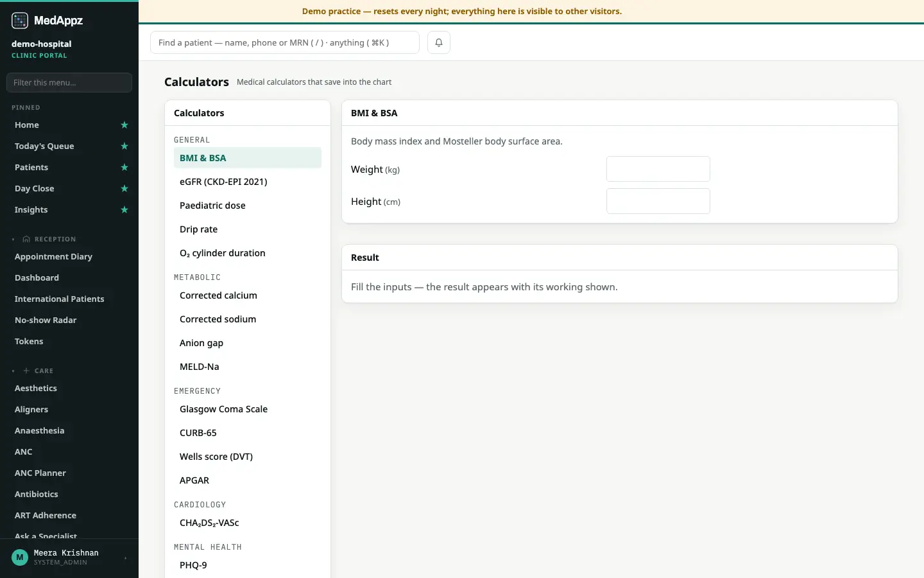
Task: Select O₂ cylinder duration calculator
Action: (248, 253)
